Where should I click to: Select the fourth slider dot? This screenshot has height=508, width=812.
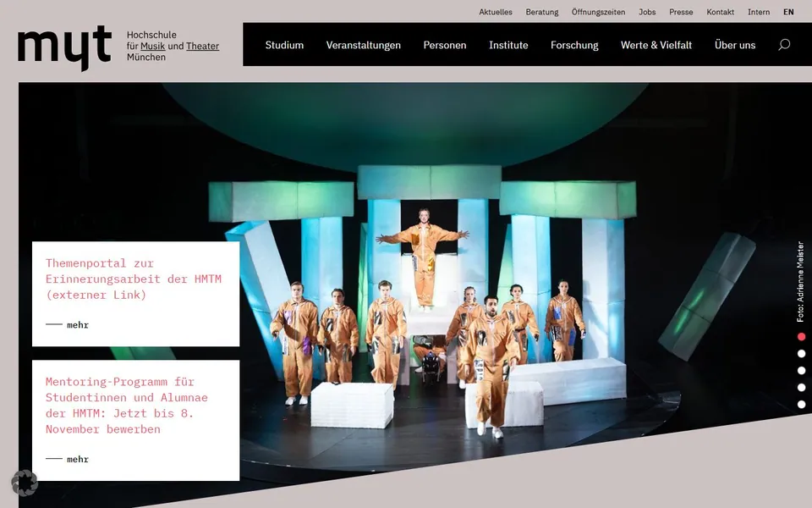pos(801,387)
